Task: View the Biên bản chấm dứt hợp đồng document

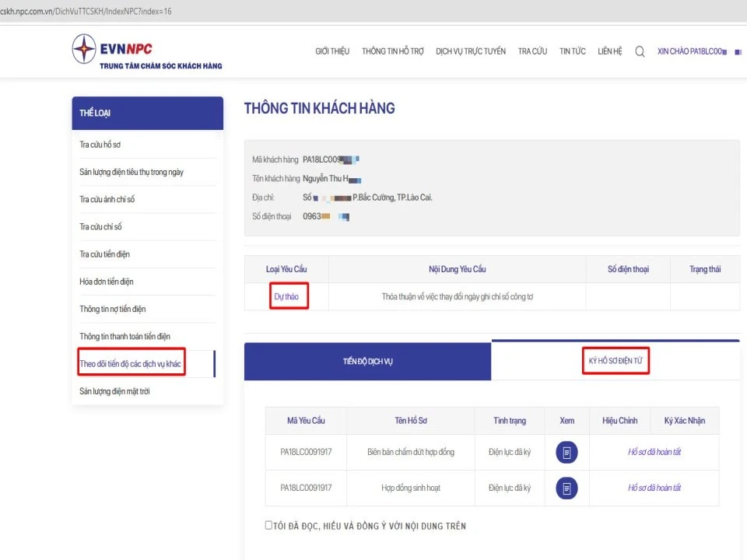Action: point(566,452)
